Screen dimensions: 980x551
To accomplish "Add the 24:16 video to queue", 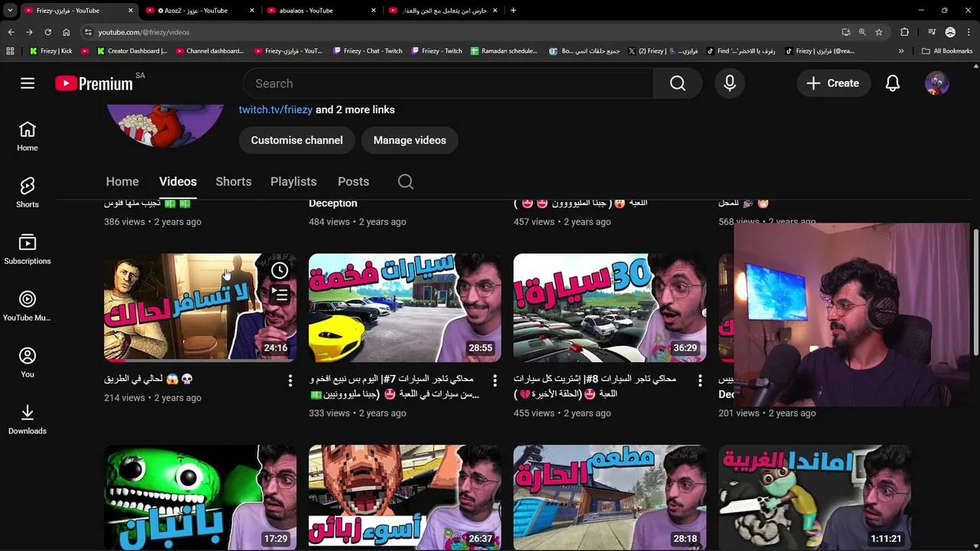I will [x=279, y=294].
